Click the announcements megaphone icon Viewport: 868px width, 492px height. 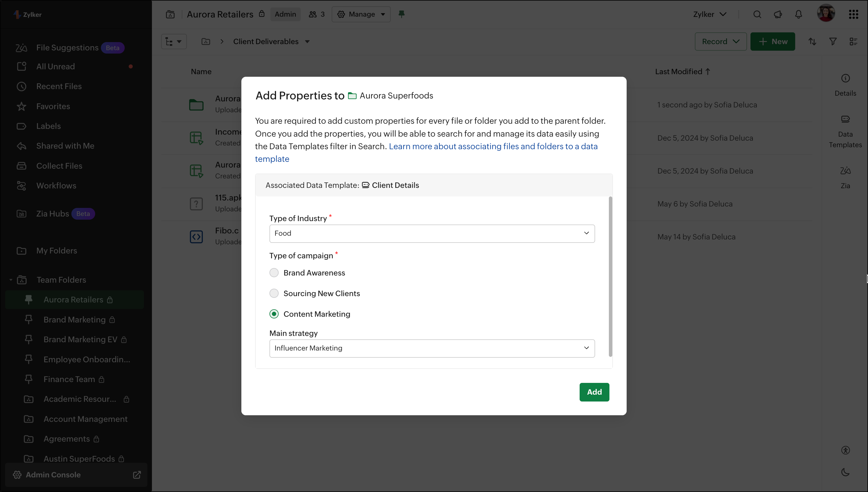778,14
